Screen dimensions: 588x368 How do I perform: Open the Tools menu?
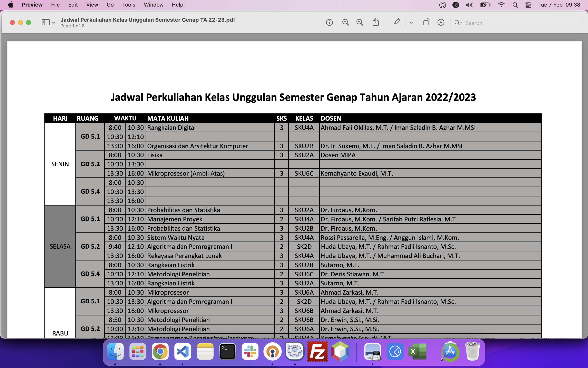(x=129, y=5)
